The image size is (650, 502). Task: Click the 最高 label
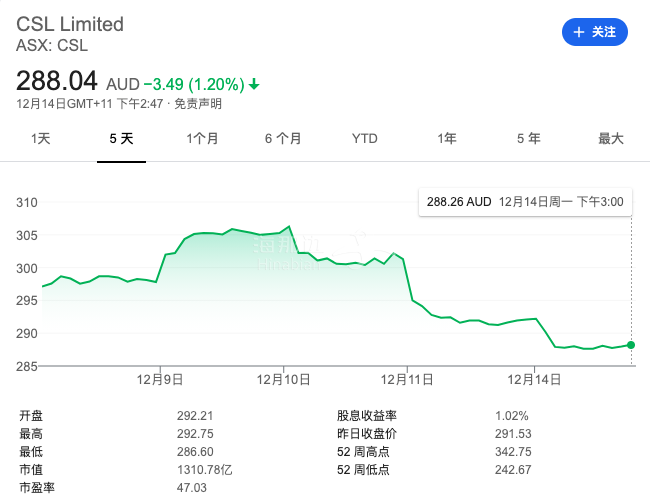(x=31, y=434)
